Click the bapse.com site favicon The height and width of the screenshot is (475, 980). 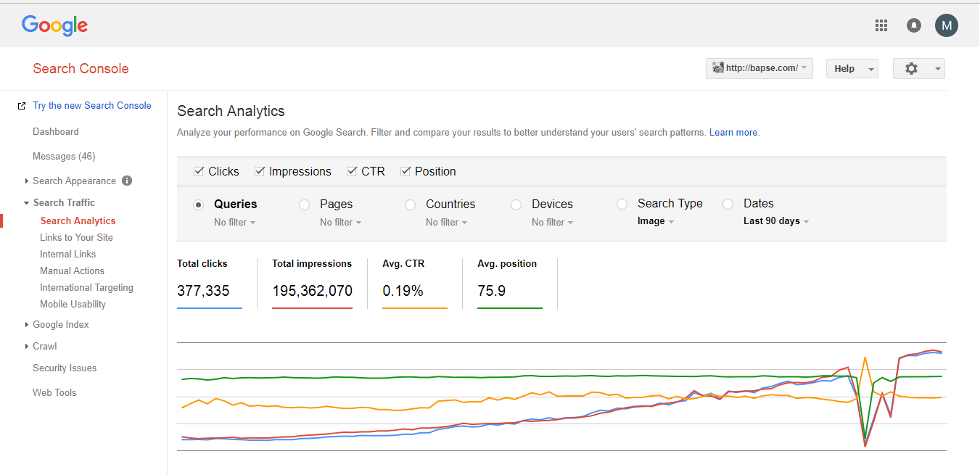(718, 68)
